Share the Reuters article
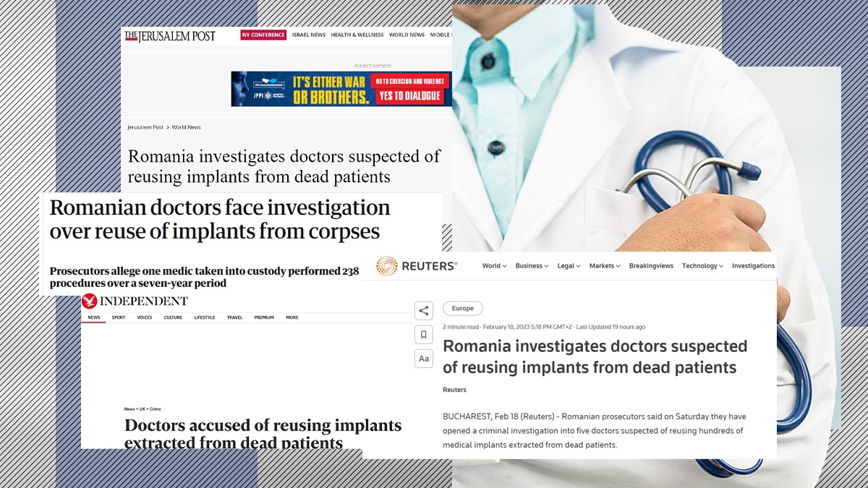Viewport: 868px width, 488px height. tap(424, 311)
